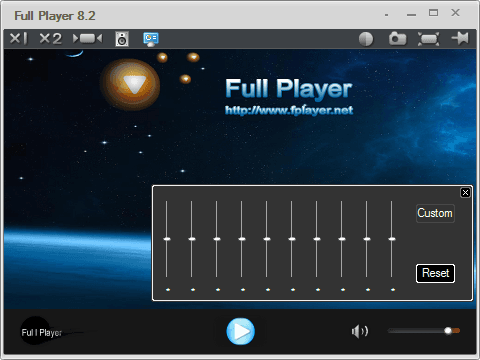This screenshot has height=360, width=480.
Task: Click the Full Player logo at bottom left
Action: 42,331
